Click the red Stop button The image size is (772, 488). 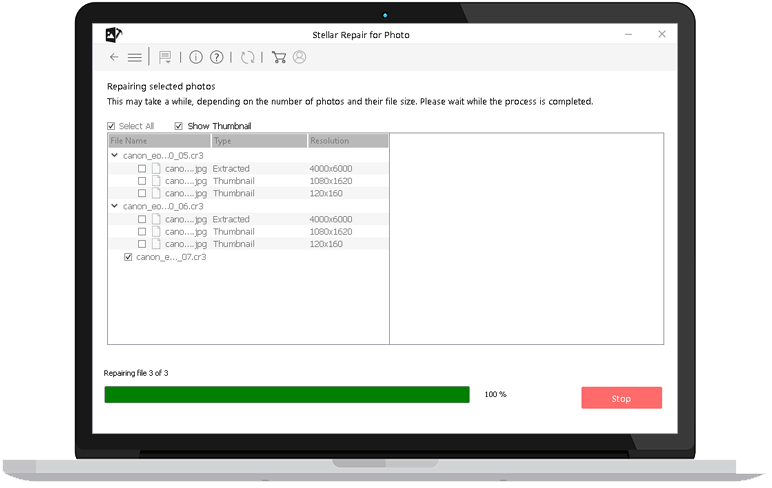pos(621,398)
